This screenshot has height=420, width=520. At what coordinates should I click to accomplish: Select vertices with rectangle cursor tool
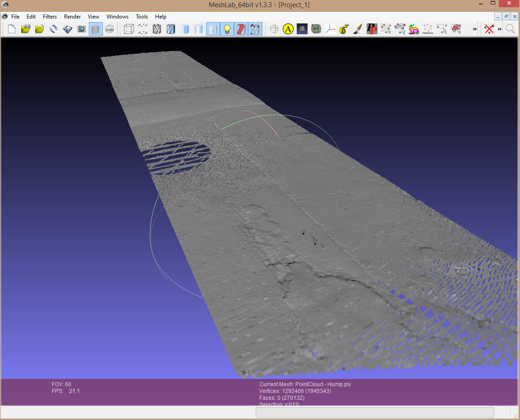coord(442,29)
